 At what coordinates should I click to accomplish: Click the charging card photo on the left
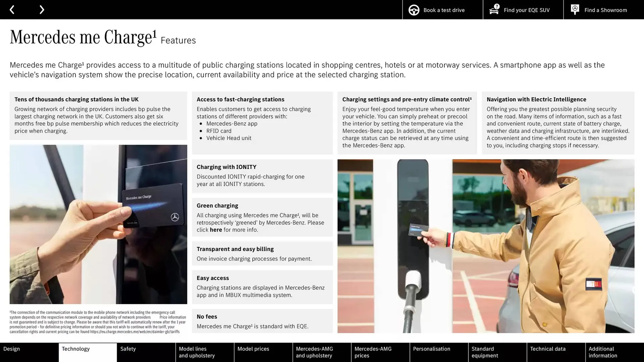click(99, 225)
